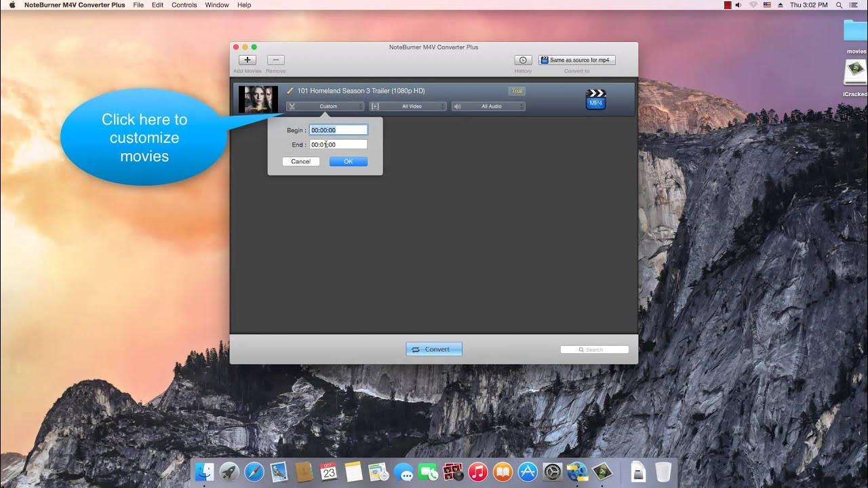Screen dimensions: 868x488
Task: Open Mail stamp icon in Dock
Action: tap(279, 471)
